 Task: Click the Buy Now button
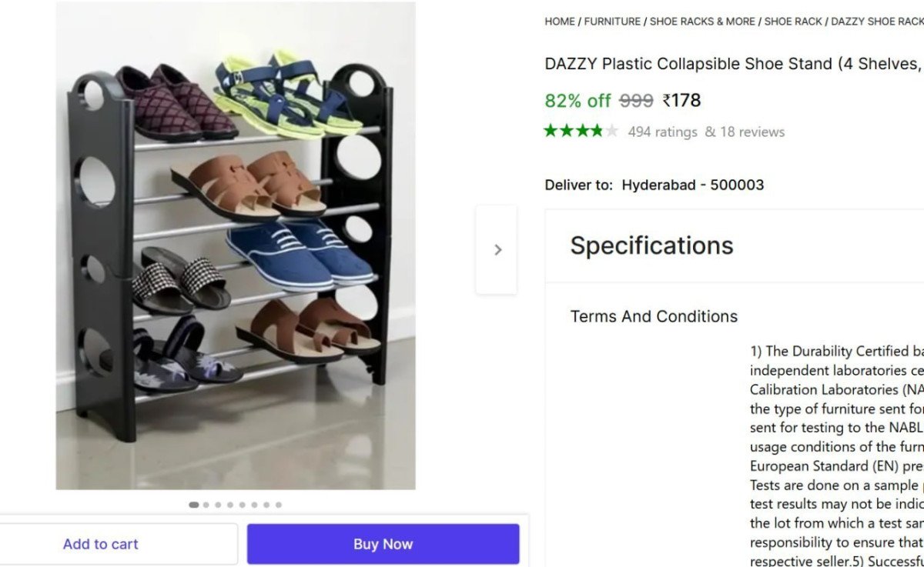pyautogui.click(x=383, y=543)
